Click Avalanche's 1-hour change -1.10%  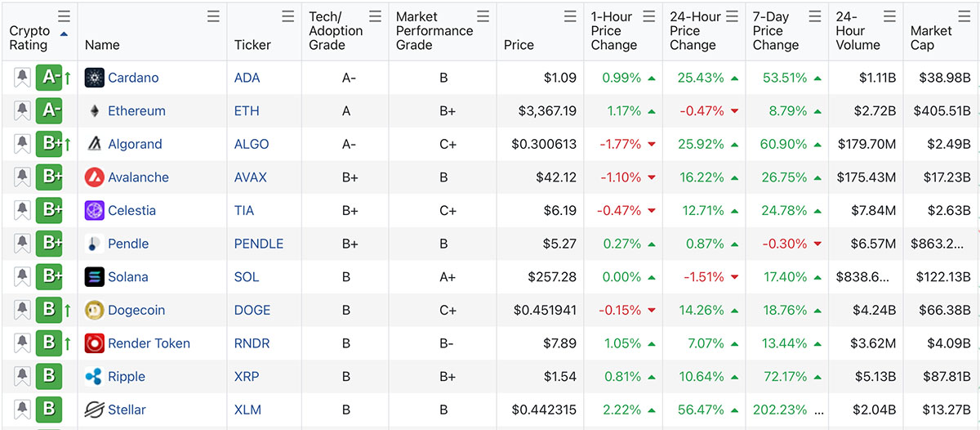(x=621, y=177)
